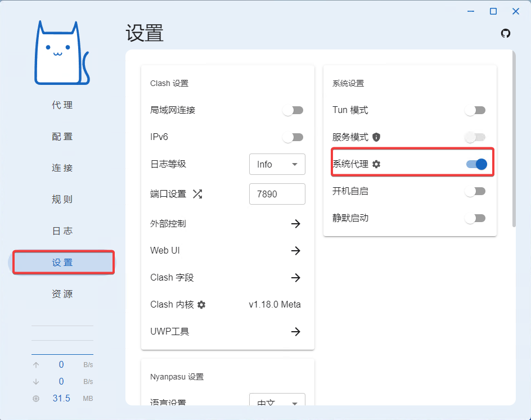This screenshot has width=531, height=420.
Task: Switch to the 配置 sidebar page
Action: point(62,137)
